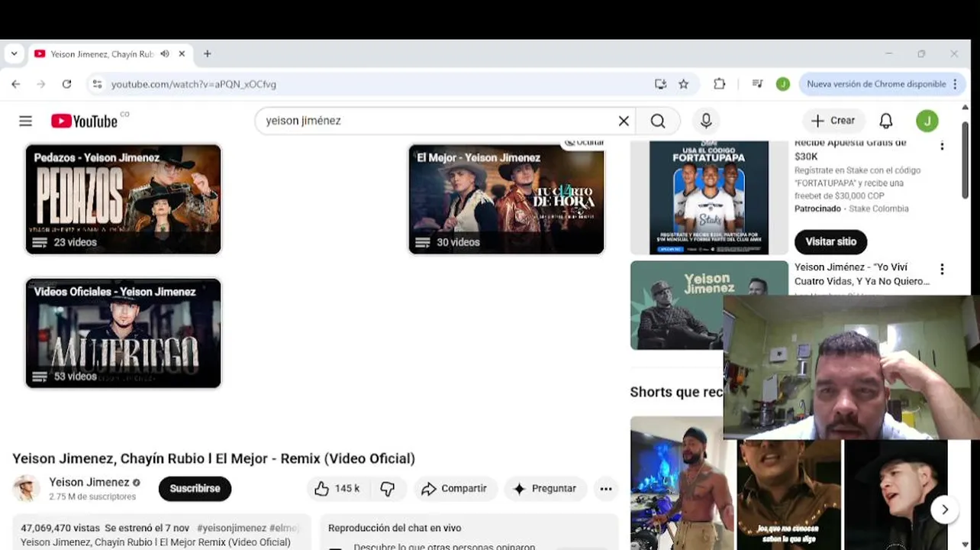The image size is (980, 550).
Task: Open the Stake ad options menu
Action: [942, 146]
